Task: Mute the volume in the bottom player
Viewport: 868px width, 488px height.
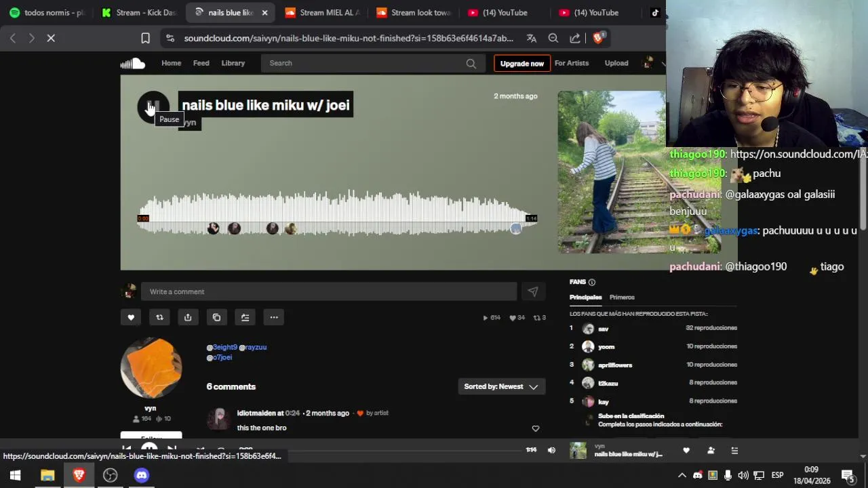Action: [551, 450]
